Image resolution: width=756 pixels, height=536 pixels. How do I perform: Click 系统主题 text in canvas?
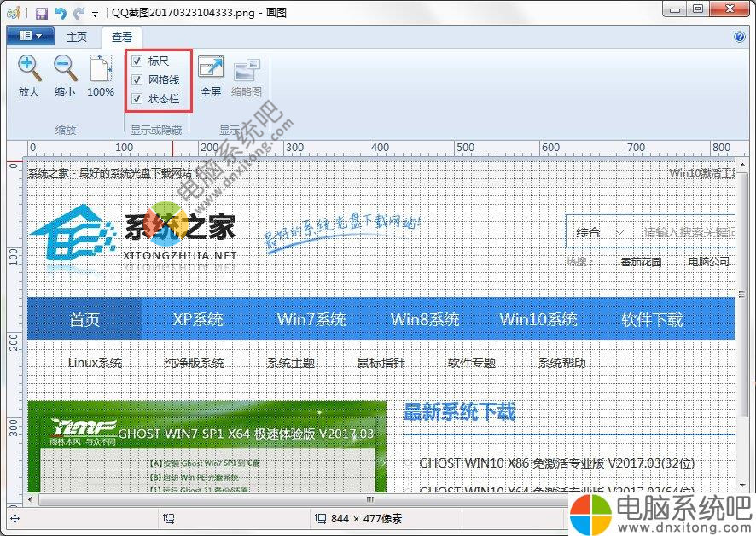click(x=291, y=363)
